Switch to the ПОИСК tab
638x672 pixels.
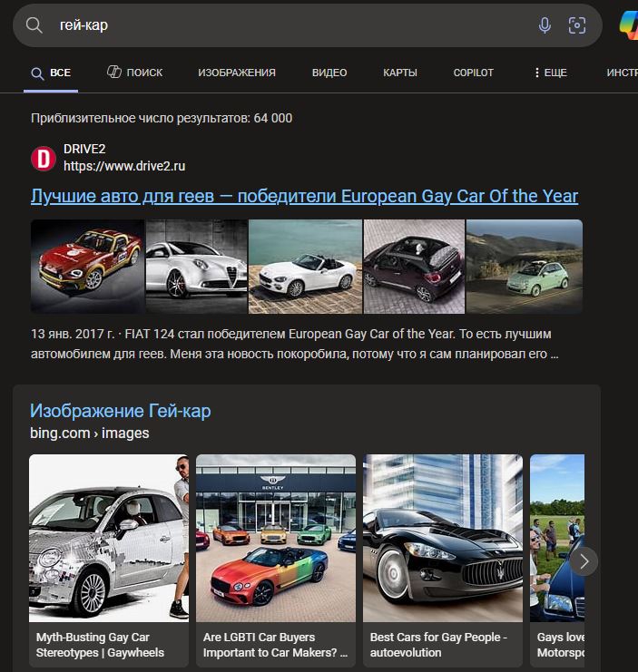click(x=134, y=73)
